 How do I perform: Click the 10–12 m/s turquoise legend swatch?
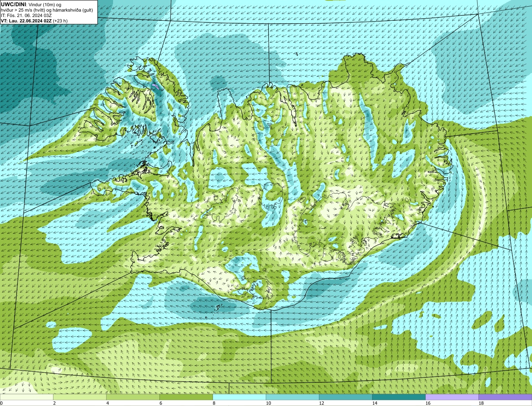point(293,397)
